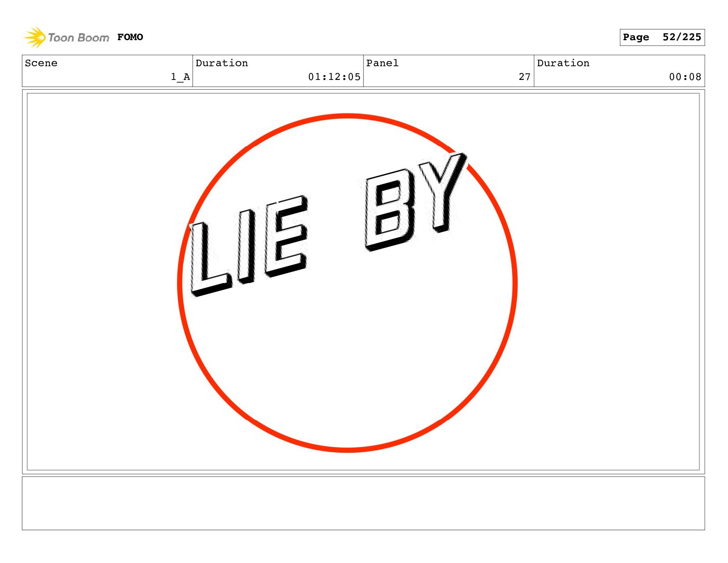728x563 pixels.
Task: Select the word LIE in the drawing
Action: coord(248,246)
